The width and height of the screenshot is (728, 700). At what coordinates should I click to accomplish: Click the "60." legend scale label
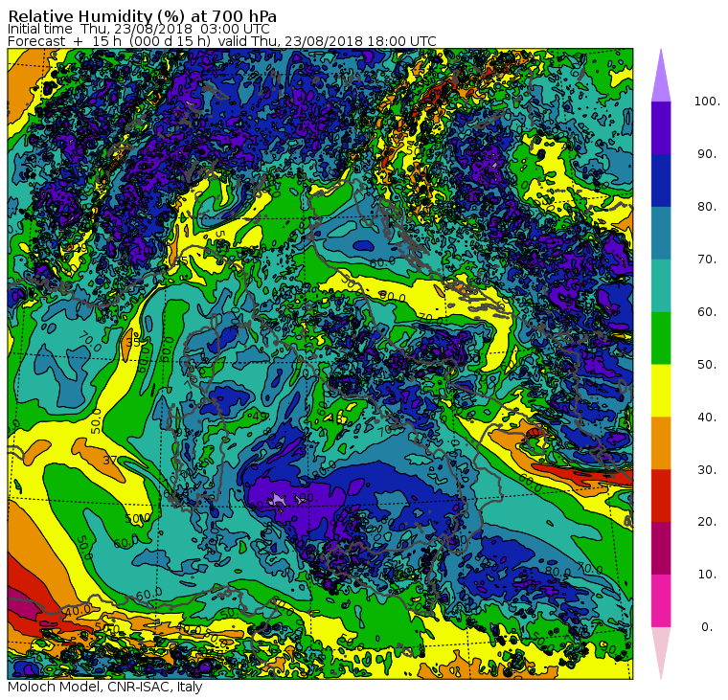point(707,312)
